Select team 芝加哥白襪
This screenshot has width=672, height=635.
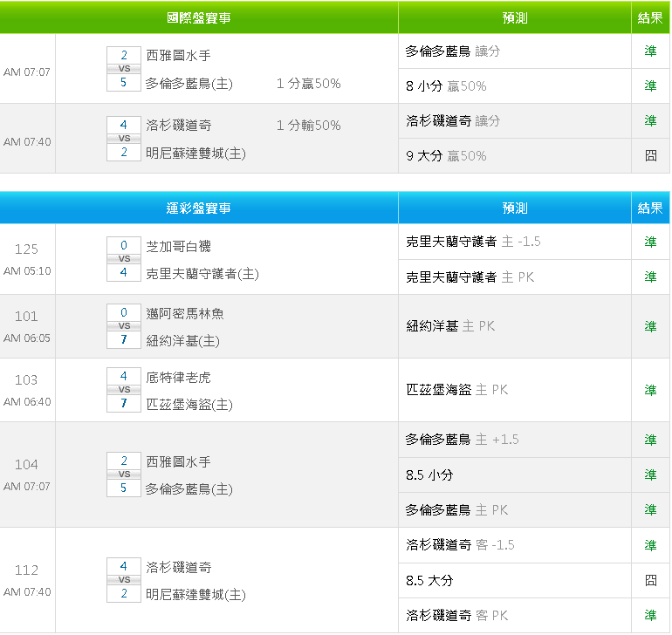[178, 246]
